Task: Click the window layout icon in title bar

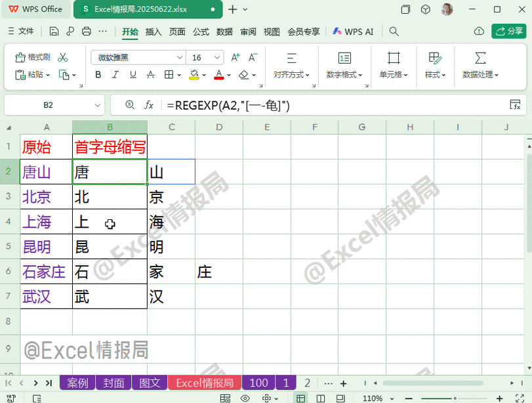Action: pyautogui.click(x=405, y=9)
